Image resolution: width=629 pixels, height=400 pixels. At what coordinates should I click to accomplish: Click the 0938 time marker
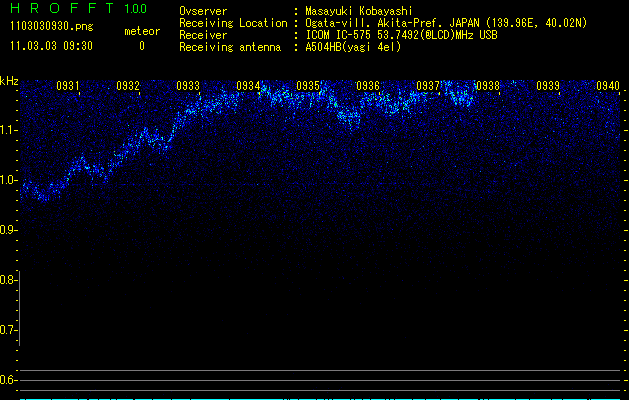pos(488,85)
